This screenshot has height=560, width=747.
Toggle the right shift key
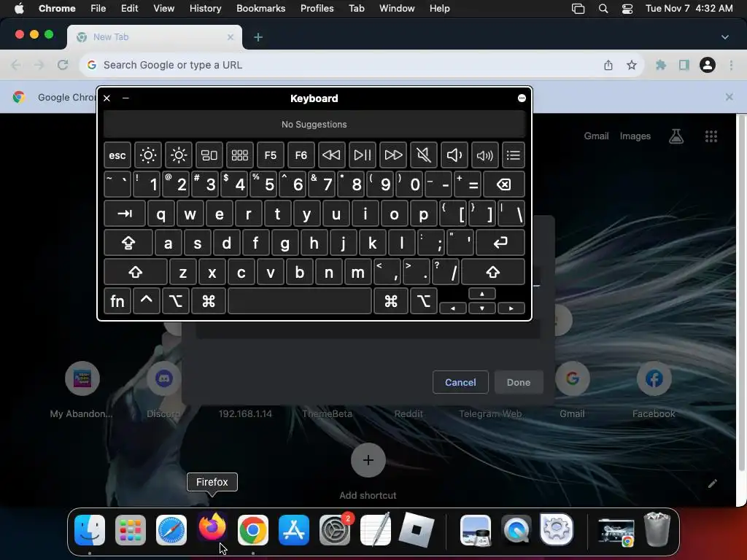pyautogui.click(x=493, y=272)
